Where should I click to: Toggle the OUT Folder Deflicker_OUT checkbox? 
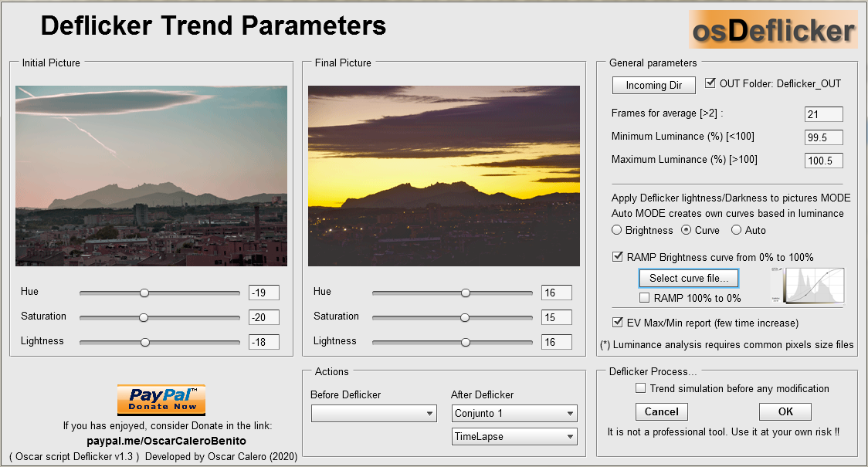point(710,83)
